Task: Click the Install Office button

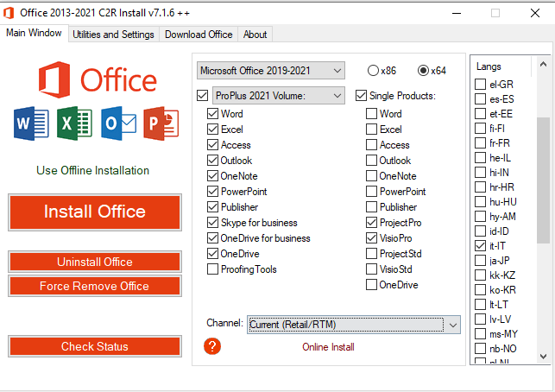Action: 95,212
